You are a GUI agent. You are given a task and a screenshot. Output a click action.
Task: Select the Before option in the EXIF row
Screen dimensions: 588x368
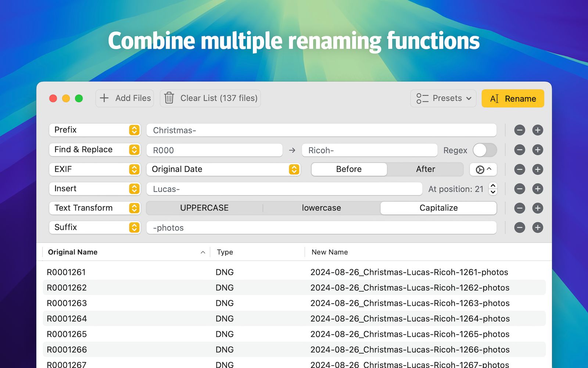click(348, 169)
